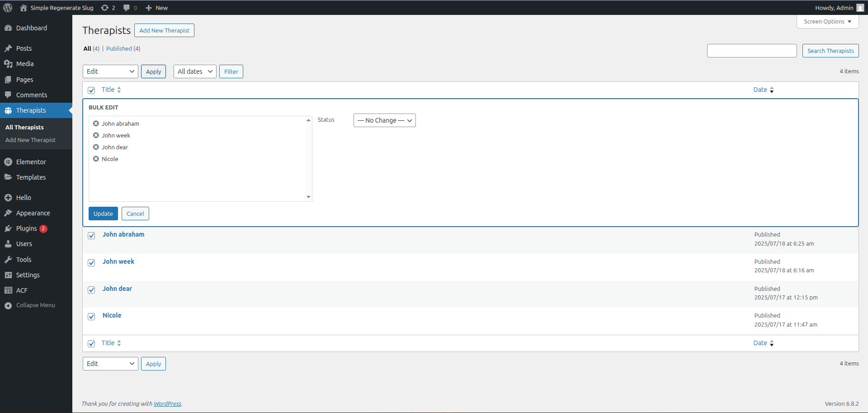
Task: Remove Nicole from bulk edit list
Action: coord(96,159)
